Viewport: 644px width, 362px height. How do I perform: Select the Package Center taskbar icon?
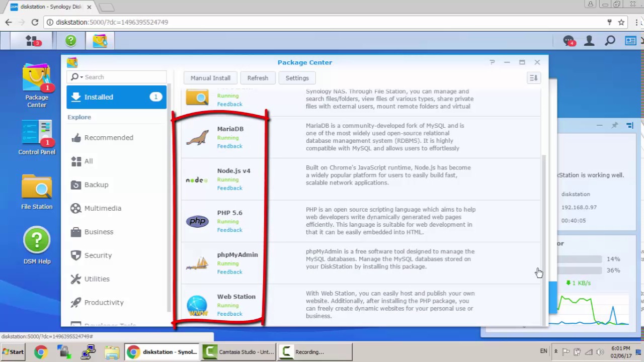tap(100, 41)
